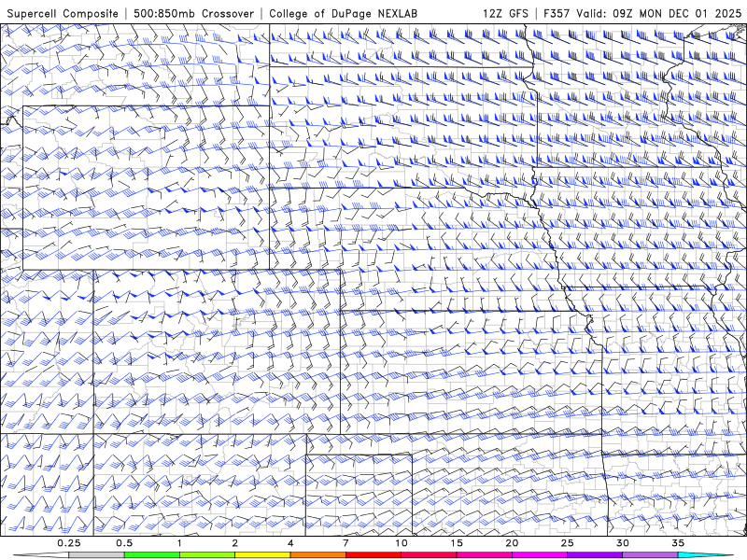The image size is (747, 560).
Task: Click the violet 25–30 color bar segment
Action: 595,555
